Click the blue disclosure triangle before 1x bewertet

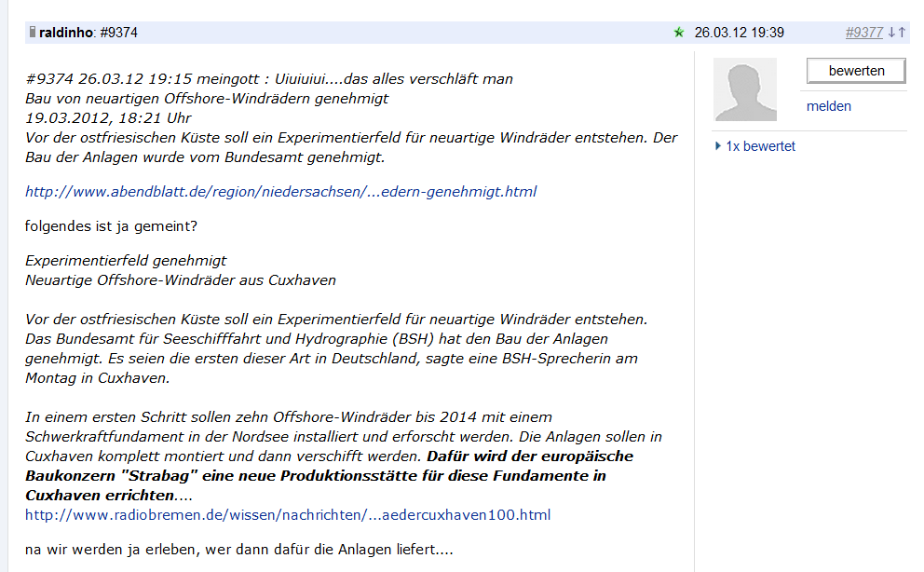pyautogui.click(x=716, y=146)
